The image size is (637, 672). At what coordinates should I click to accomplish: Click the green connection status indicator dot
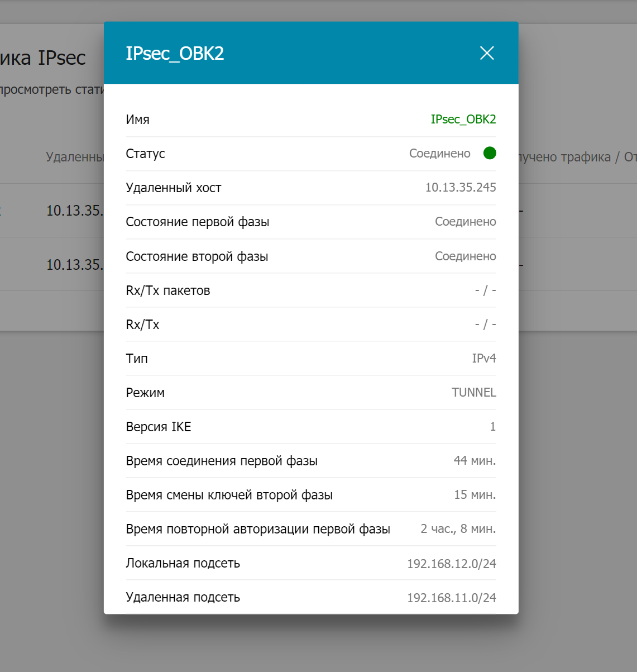tap(490, 153)
